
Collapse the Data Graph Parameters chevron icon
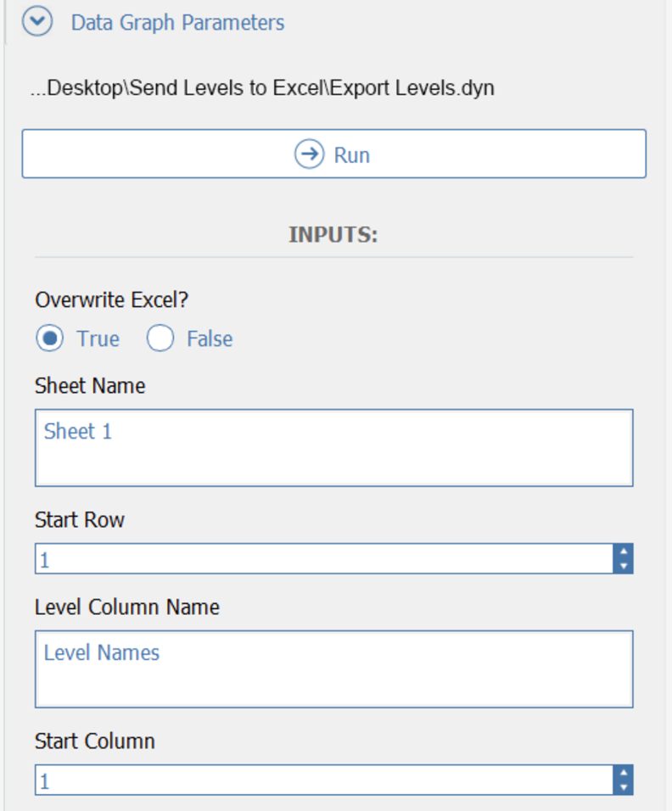[37, 22]
